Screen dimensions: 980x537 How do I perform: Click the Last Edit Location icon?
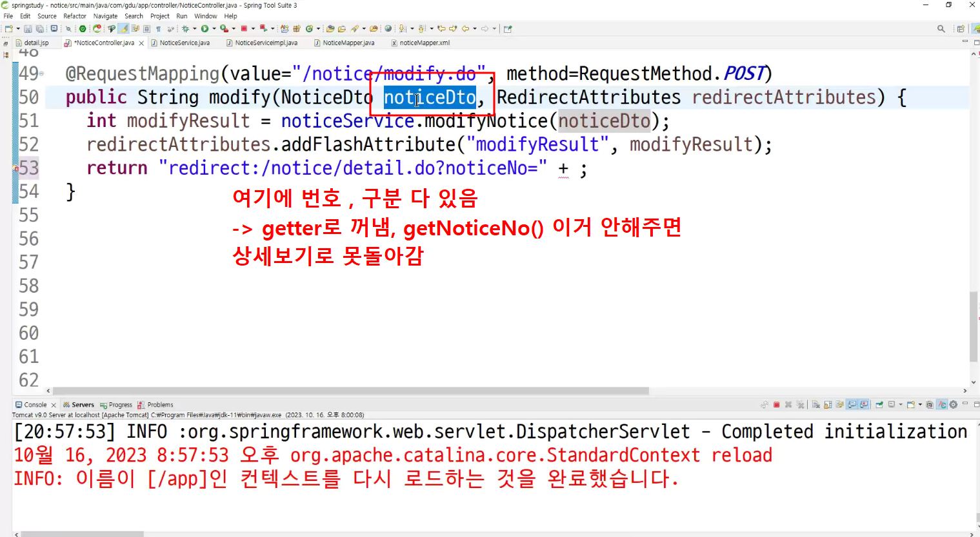coord(441,29)
